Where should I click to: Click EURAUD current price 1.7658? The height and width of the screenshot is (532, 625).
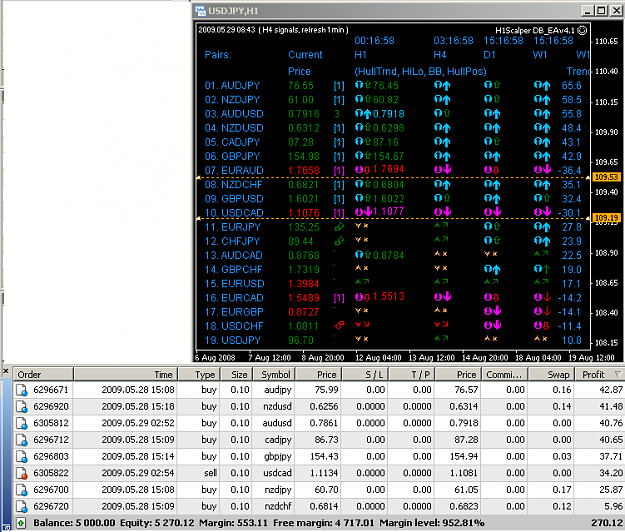click(304, 171)
